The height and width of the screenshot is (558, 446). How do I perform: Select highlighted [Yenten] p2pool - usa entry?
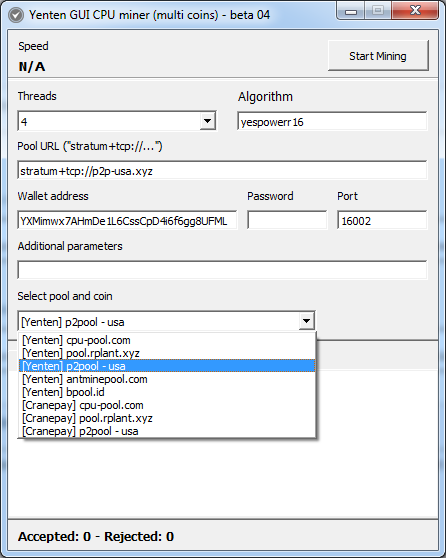tap(167, 366)
